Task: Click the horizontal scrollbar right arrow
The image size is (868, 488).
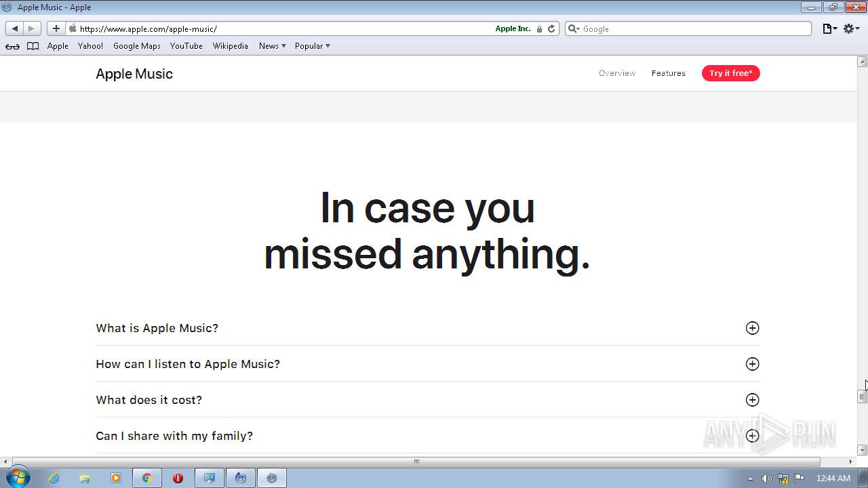Action: point(851,462)
